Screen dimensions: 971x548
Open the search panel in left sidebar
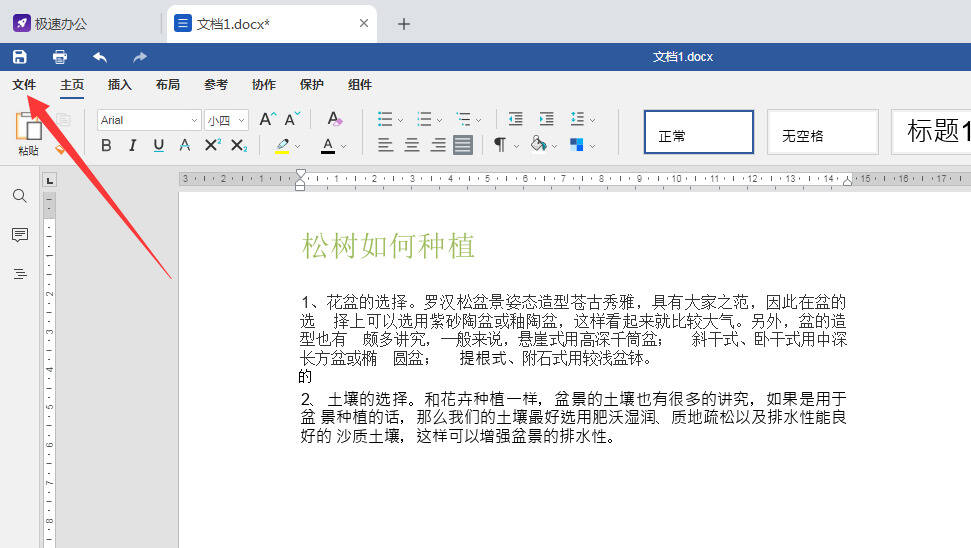point(20,196)
